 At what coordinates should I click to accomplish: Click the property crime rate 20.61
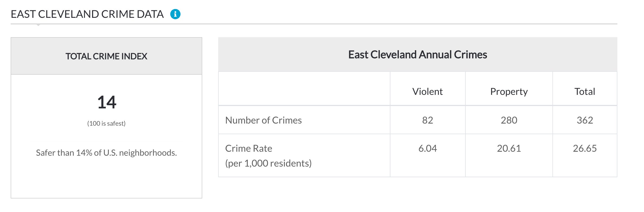coord(509,149)
